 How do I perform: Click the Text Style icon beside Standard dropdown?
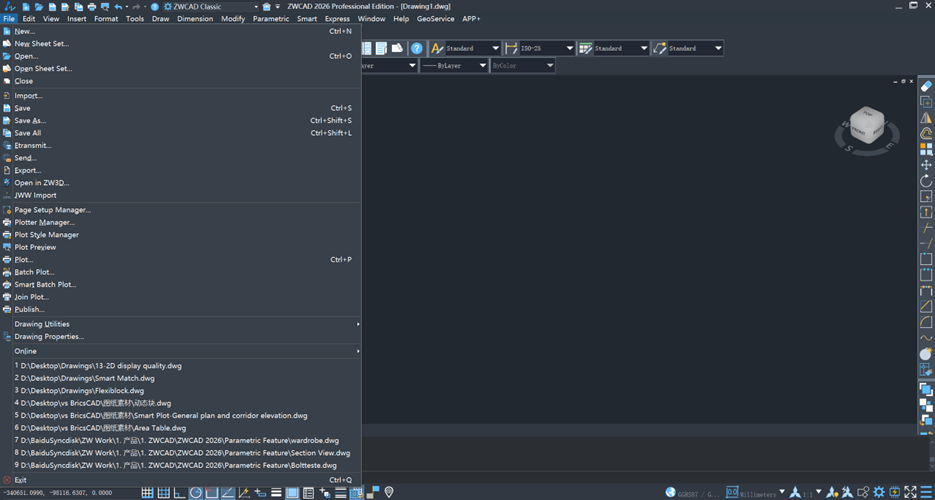point(437,48)
